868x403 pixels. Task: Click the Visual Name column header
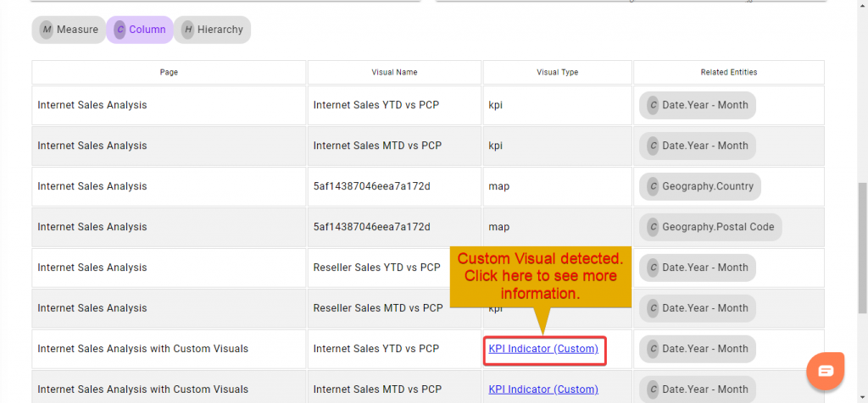(x=394, y=73)
